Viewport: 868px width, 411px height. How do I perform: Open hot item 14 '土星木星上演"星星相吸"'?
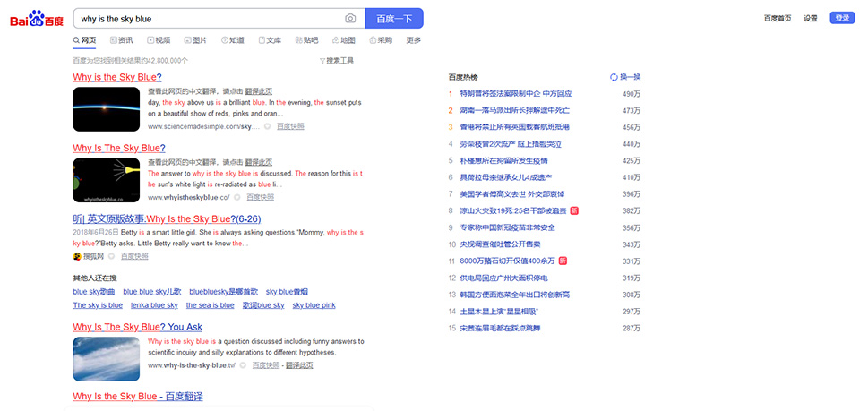(499, 312)
